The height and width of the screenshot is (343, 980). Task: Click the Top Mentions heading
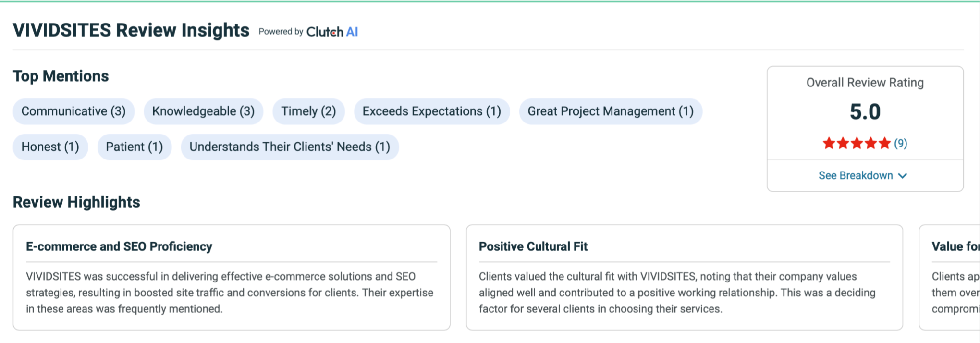pos(61,76)
